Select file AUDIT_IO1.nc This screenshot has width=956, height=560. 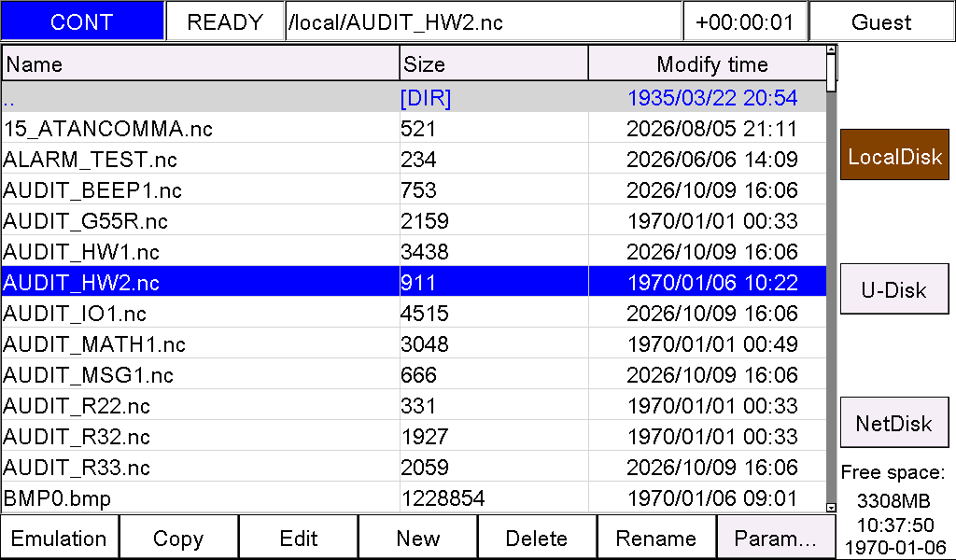[x=414, y=314]
